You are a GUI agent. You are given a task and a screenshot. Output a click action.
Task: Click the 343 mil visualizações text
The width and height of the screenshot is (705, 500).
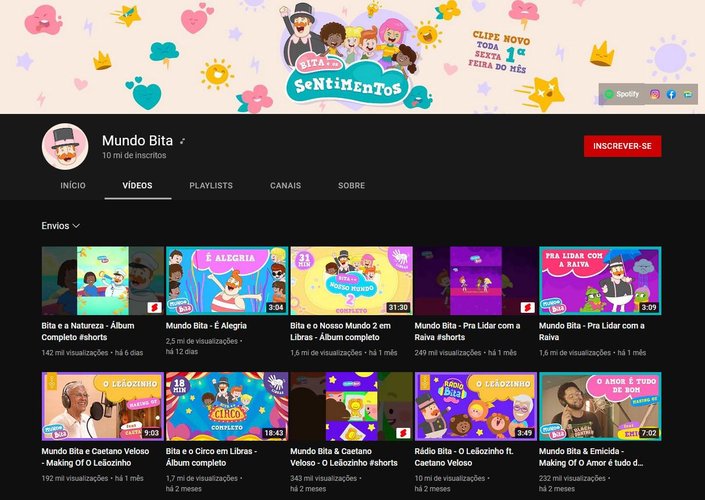323,478
